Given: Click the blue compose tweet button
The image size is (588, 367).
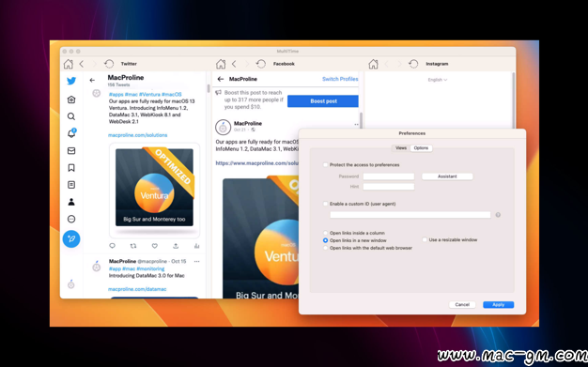Looking at the screenshot, I should click(x=71, y=238).
